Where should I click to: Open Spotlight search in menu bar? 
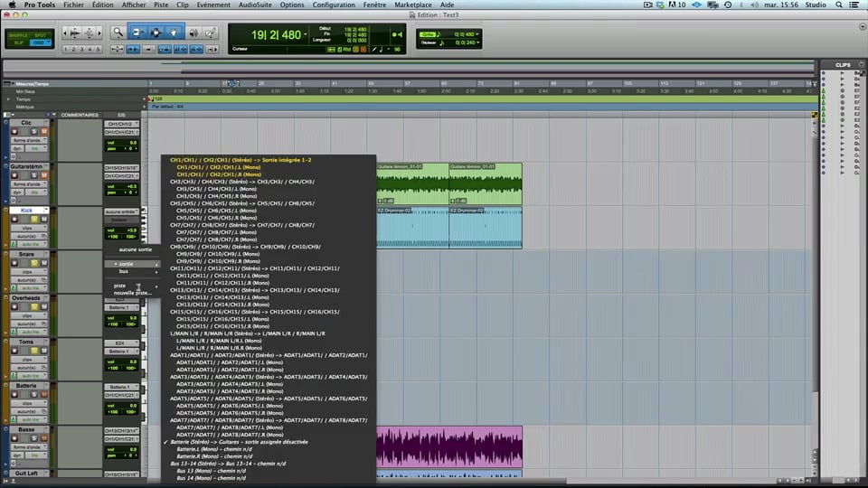tap(839, 5)
